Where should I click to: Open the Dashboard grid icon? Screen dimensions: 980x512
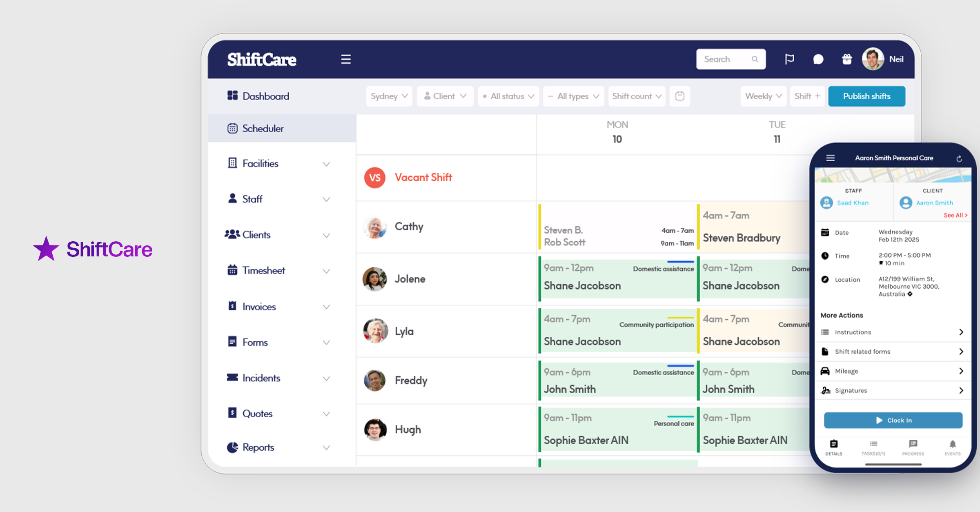232,96
